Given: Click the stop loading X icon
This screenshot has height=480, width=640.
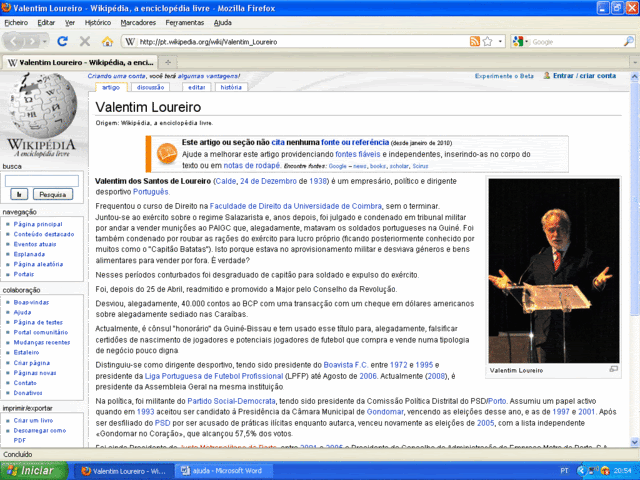Looking at the screenshot, I should tap(84, 41).
